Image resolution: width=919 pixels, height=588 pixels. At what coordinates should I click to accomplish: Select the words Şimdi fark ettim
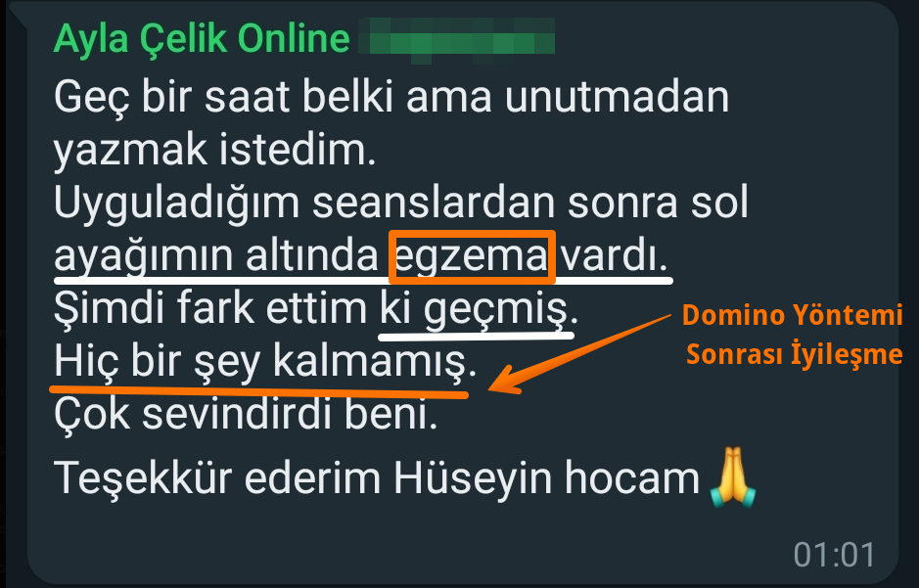click(x=210, y=308)
